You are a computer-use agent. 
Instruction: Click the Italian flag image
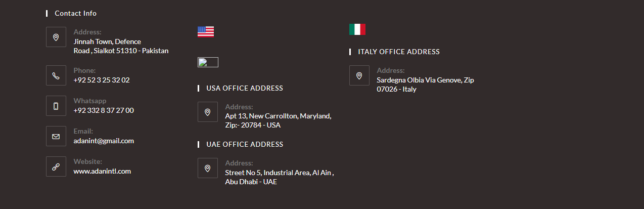click(357, 29)
